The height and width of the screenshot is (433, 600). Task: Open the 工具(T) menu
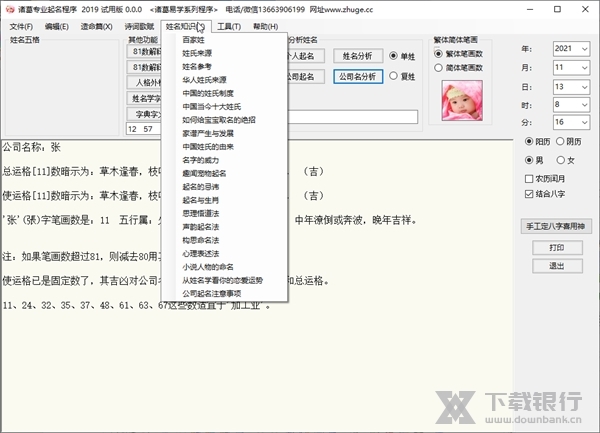[229, 26]
